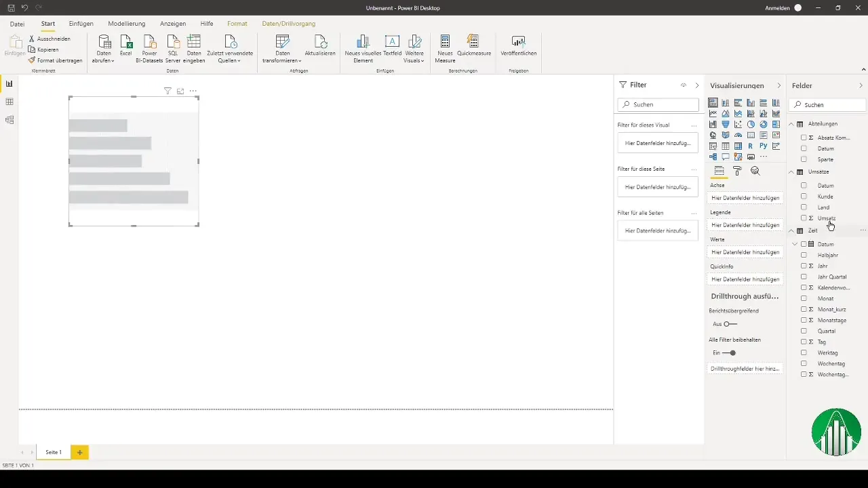Select the Python visual
The width and height of the screenshot is (868, 488).
pyautogui.click(x=764, y=146)
